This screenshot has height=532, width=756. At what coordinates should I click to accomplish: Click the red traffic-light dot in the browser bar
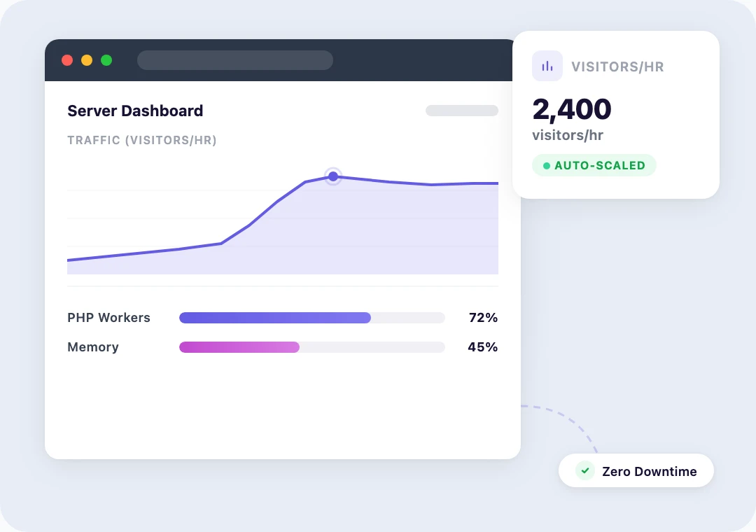[x=67, y=60]
